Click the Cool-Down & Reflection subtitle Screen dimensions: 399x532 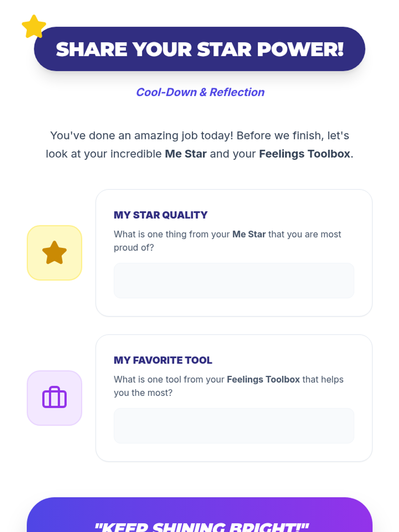(x=200, y=92)
